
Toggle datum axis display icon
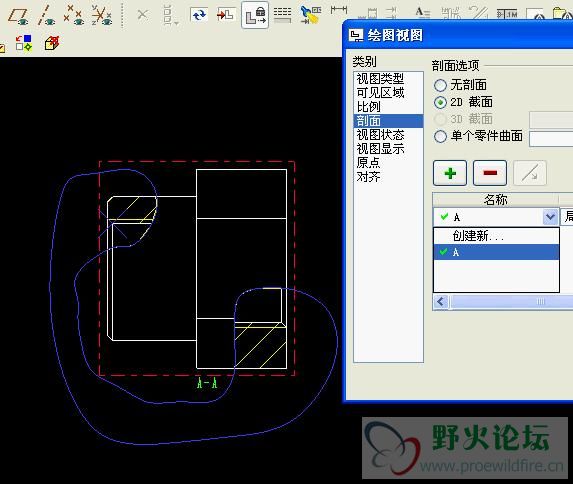(46, 15)
